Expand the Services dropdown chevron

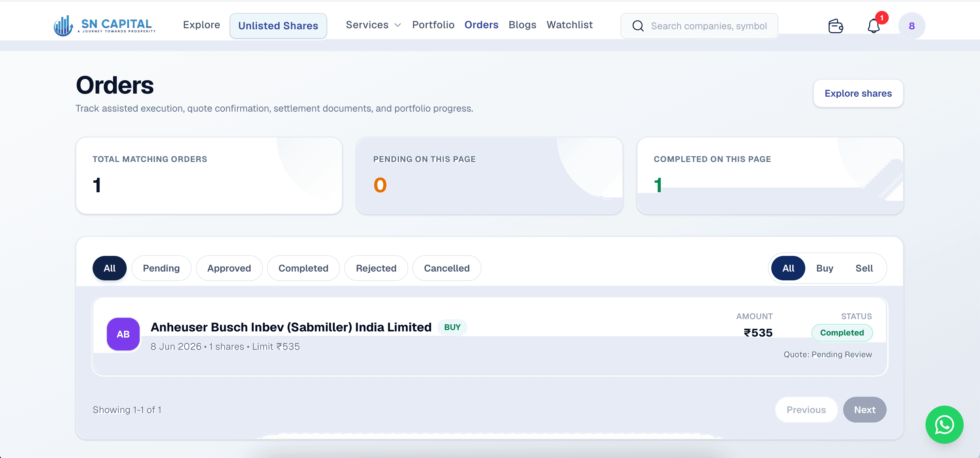(x=398, y=25)
